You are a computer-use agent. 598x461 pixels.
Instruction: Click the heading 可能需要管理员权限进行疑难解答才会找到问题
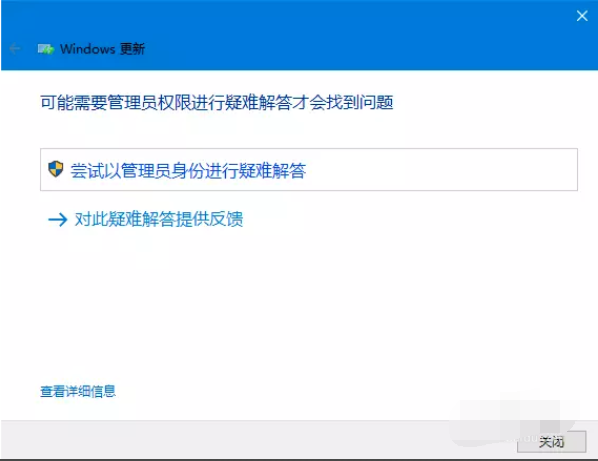217,103
